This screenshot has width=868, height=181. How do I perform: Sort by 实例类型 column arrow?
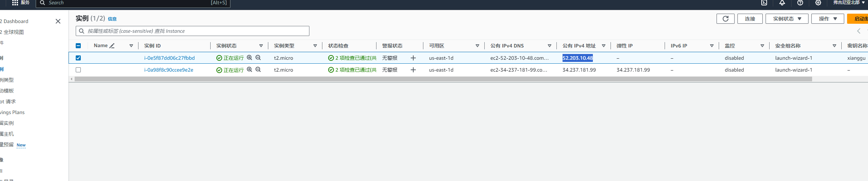coord(315,46)
